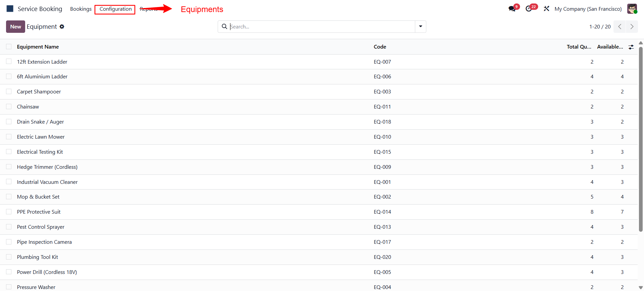Check the Pest Control Sprayer row
This screenshot has height=291, width=644.
click(x=9, y=227)
